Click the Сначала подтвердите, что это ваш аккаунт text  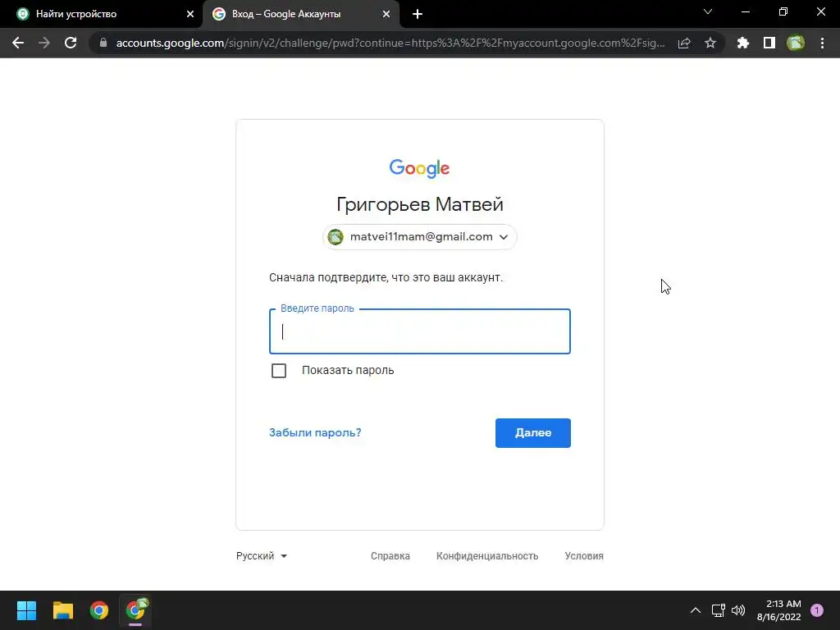(386, 277)
